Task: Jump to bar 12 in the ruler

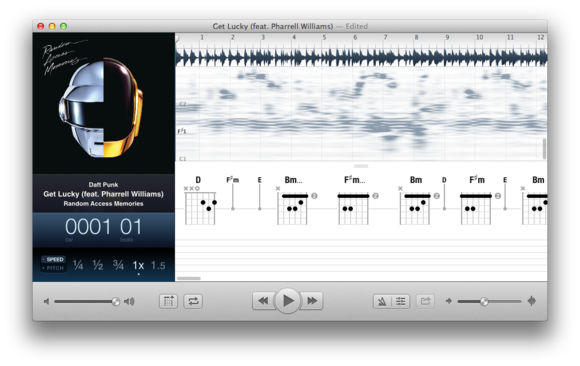Action: tap(540, 37)
